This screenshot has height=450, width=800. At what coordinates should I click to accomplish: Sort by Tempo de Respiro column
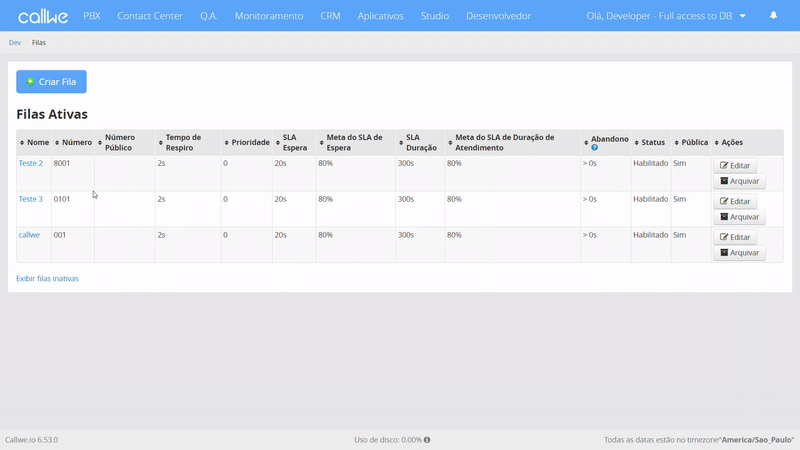188,142
